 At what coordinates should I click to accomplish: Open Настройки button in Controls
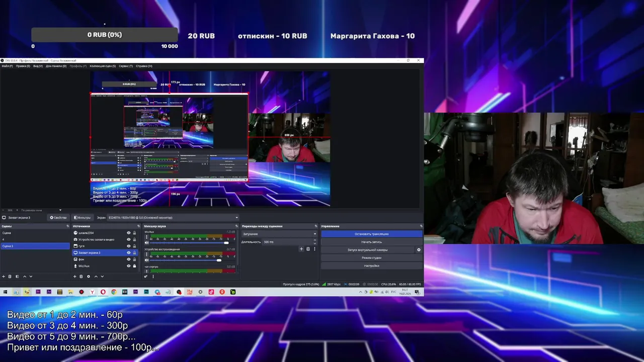click(x=371, y=265)
